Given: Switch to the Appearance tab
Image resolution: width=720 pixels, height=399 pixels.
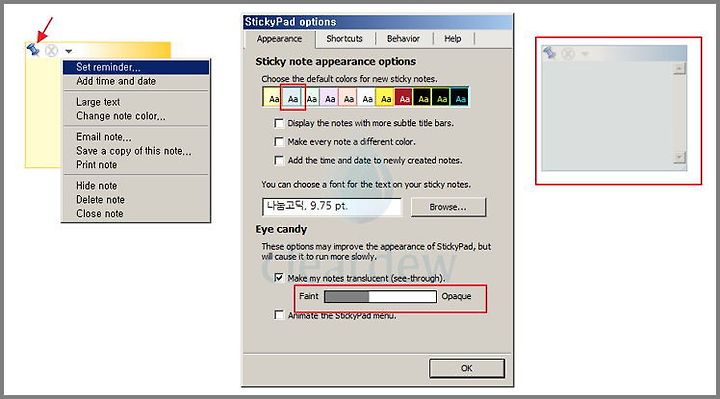Looking at the screenshot, I should click(x=279, y=39).
